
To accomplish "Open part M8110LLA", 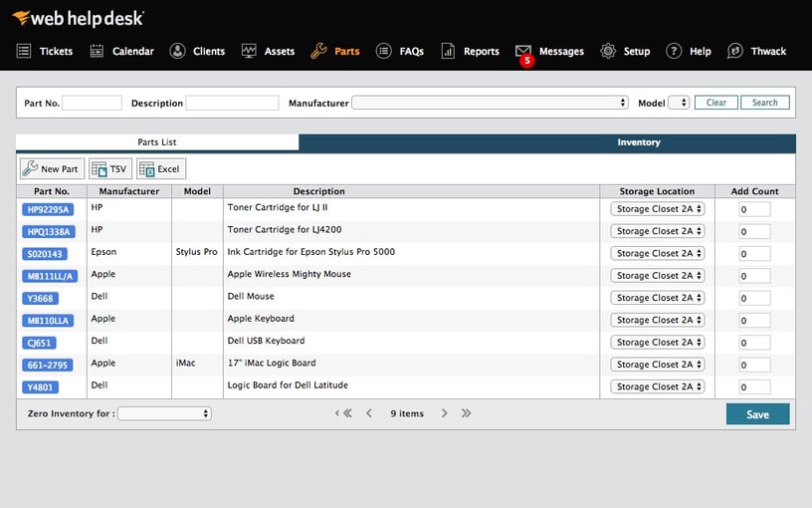I will [x=48, y=321].
